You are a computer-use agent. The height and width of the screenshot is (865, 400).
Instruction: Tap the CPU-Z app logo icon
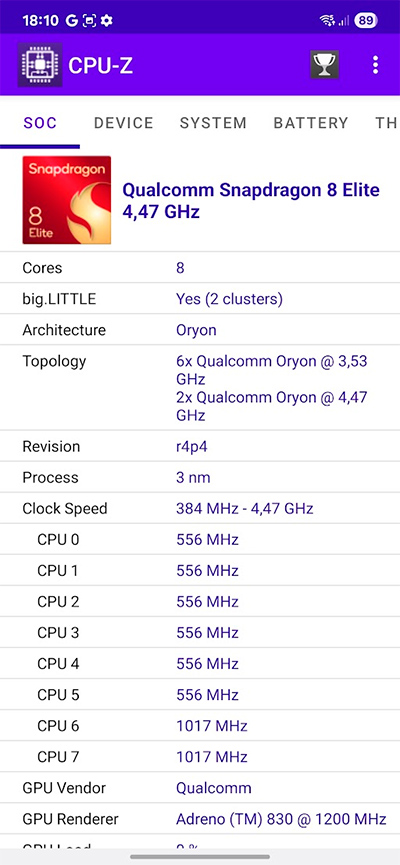[40, 65]
